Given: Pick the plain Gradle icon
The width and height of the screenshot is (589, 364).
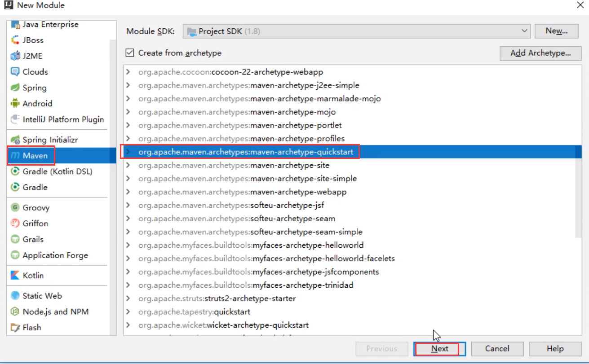Looking at the screenshot, I should click(15, 187).
